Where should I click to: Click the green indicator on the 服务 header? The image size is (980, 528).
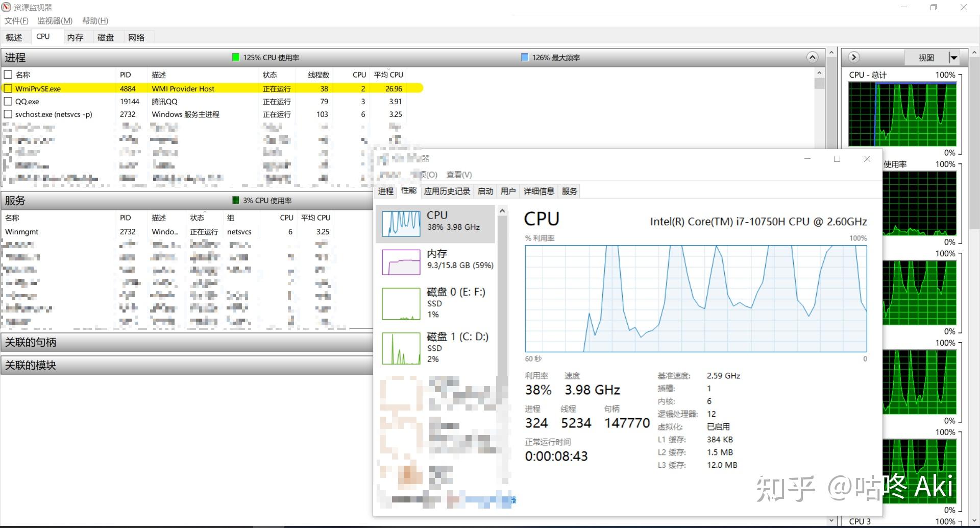(235, 200)
